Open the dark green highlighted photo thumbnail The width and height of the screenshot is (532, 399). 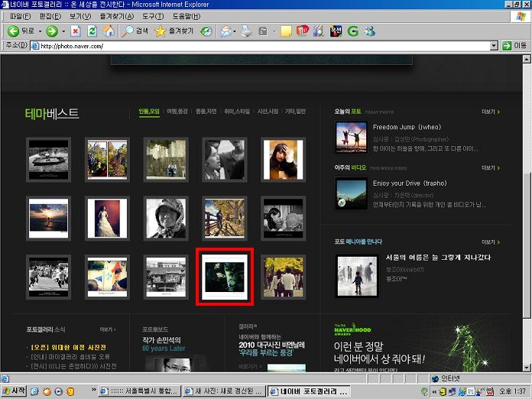pyautogui.click(x=225, y=277)
